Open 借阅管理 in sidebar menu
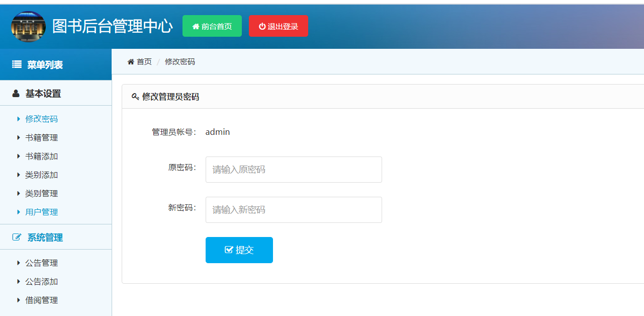This screenshot has width=644, height=316. click(42, 300)
